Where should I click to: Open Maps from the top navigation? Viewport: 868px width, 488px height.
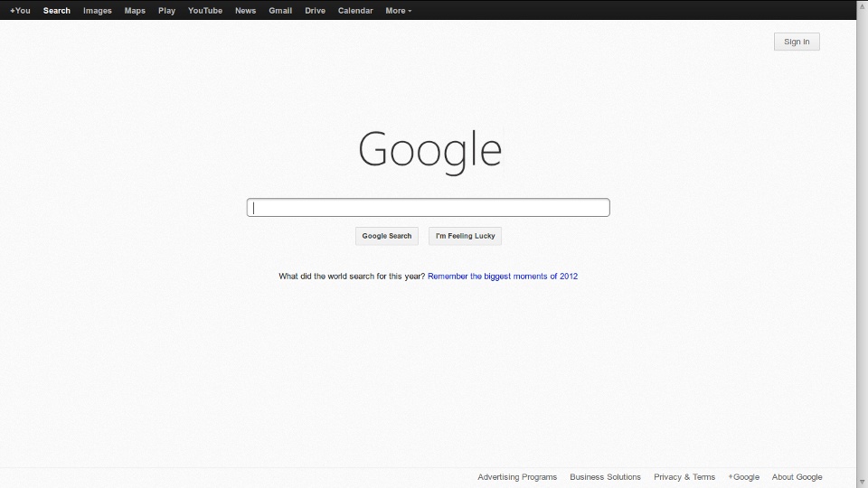(135, 11)
